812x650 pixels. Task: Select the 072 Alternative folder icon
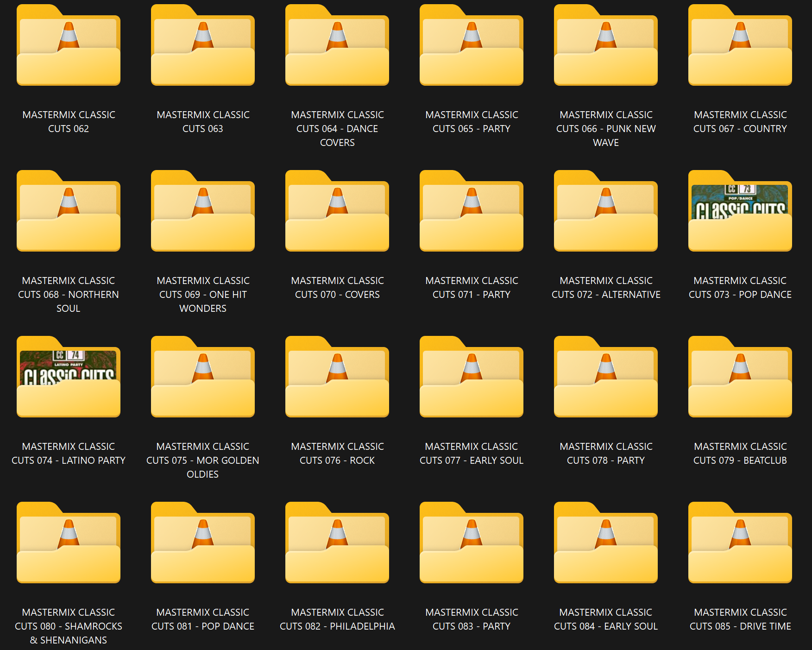coord(606,211)
